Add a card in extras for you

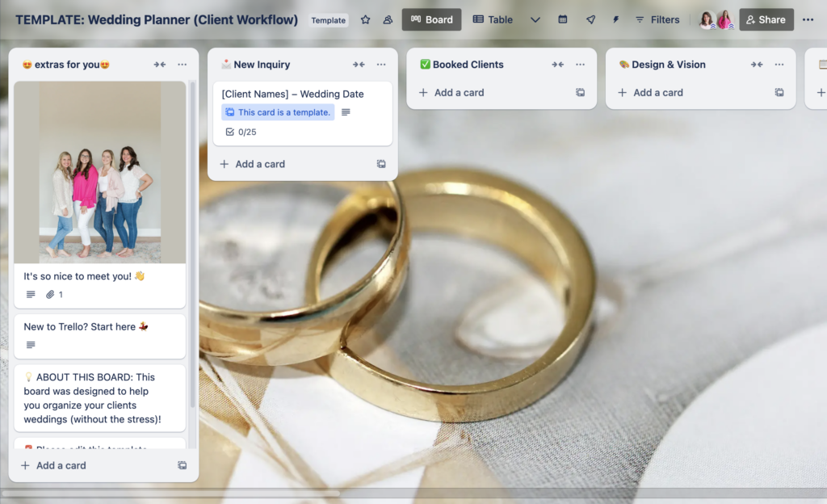53,465
